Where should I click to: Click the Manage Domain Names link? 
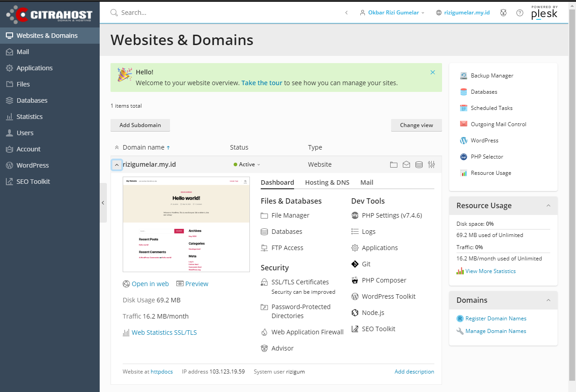(x=496, y=331)
